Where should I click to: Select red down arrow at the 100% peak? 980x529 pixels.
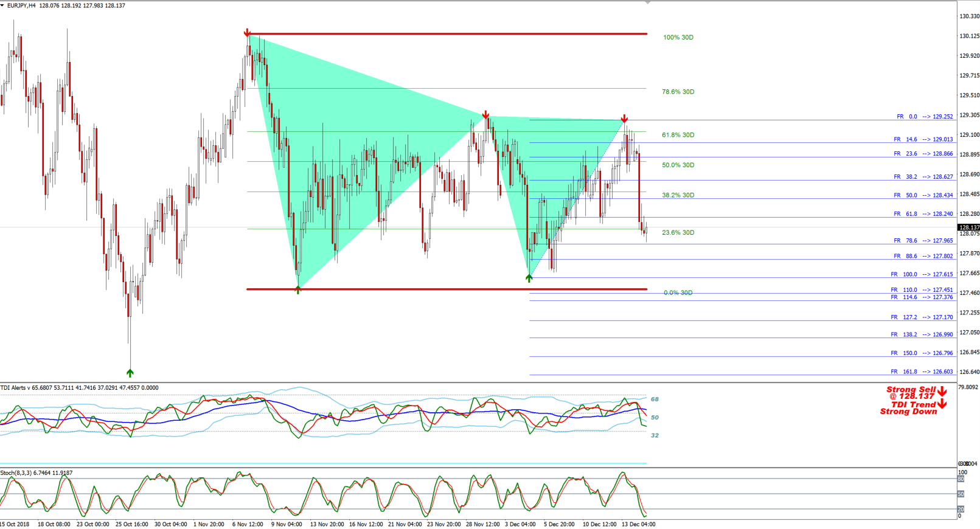(x=247, y=32)
